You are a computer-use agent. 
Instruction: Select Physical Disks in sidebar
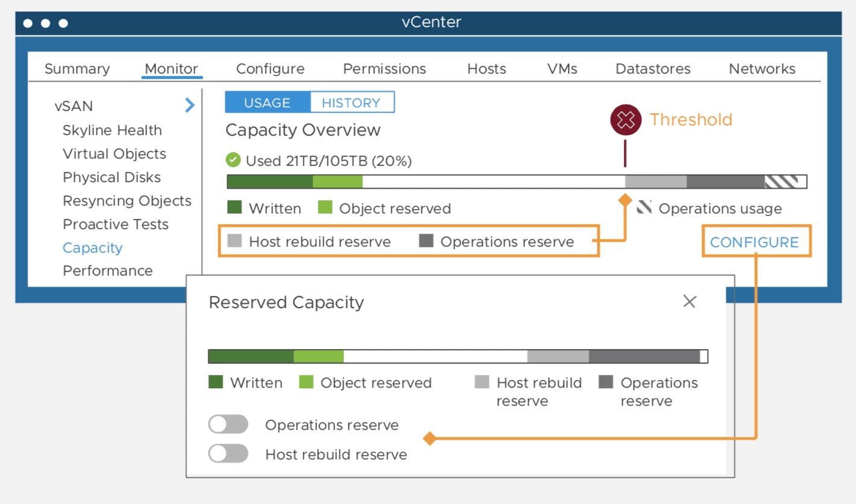112,177
